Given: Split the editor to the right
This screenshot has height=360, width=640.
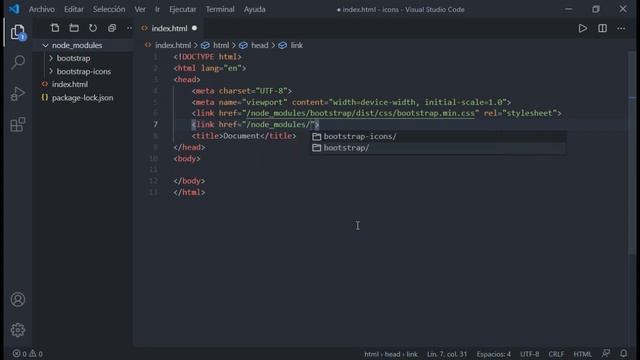Looking at the screenshot, I should coord(602,28).
